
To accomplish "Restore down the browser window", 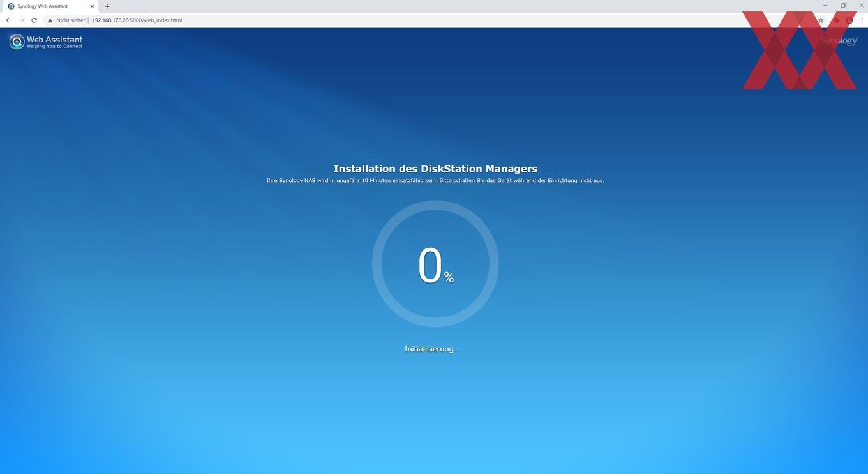I will point(843,6).
